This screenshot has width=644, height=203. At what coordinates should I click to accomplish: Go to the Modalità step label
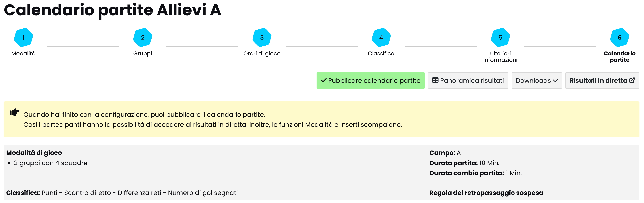tap(23, 54)
